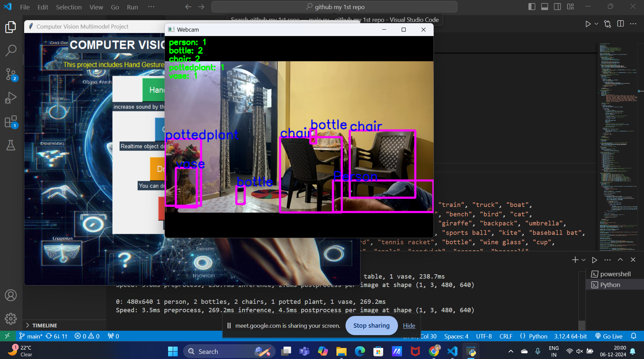Switch branch via main* in status bar
Image resolution: width=644 pixels, height=359 pixels.
[31, 336]
